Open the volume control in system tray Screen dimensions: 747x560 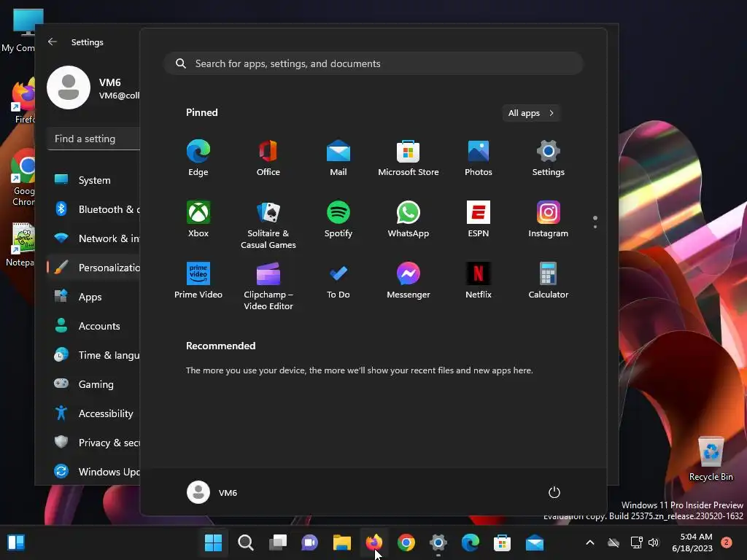point(654,542)
